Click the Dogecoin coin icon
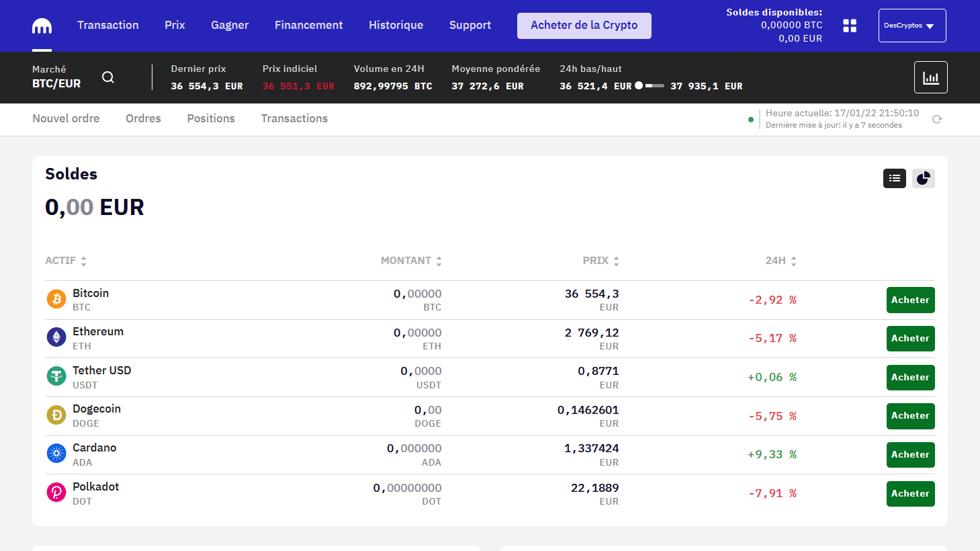This screenshot has width=980, height=551. [56, 415]
